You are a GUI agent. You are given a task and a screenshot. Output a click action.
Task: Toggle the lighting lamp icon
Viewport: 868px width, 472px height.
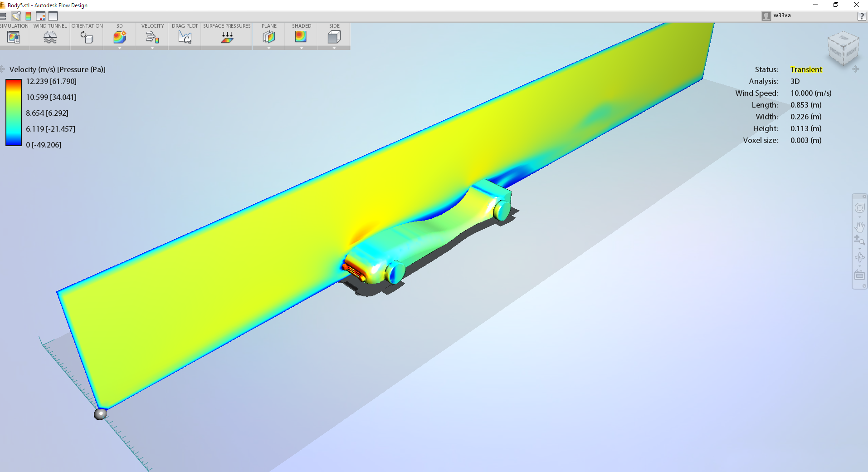(x=16, y=16)
